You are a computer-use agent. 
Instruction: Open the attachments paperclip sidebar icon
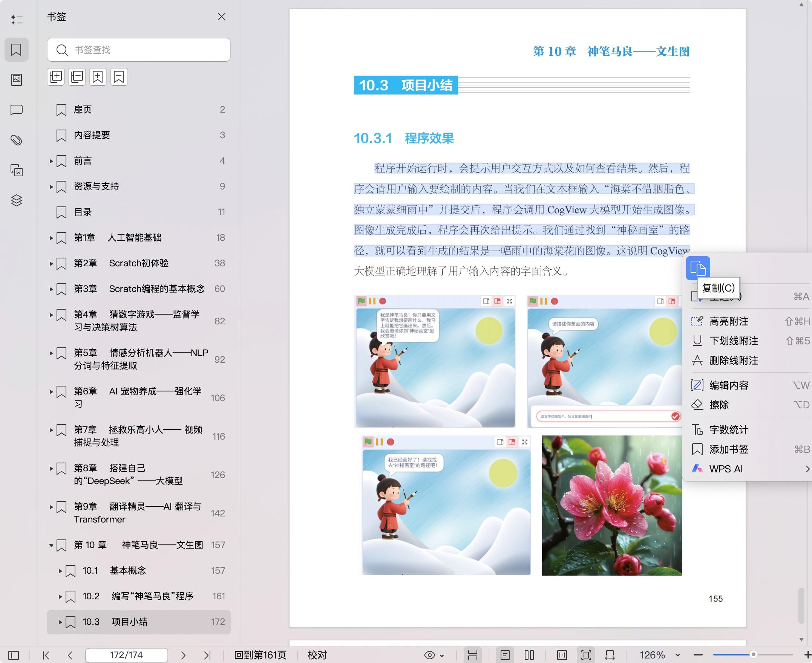[x=17, y=140]
